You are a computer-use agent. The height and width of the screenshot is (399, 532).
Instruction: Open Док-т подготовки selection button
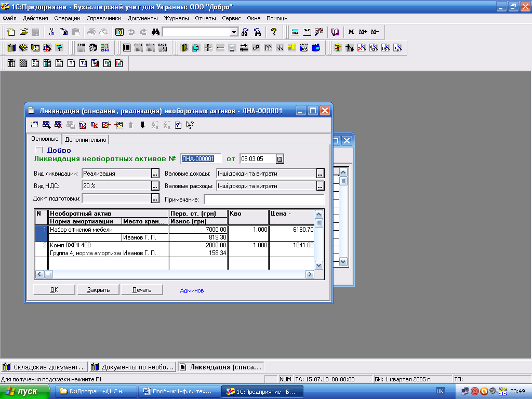(155, 198)
